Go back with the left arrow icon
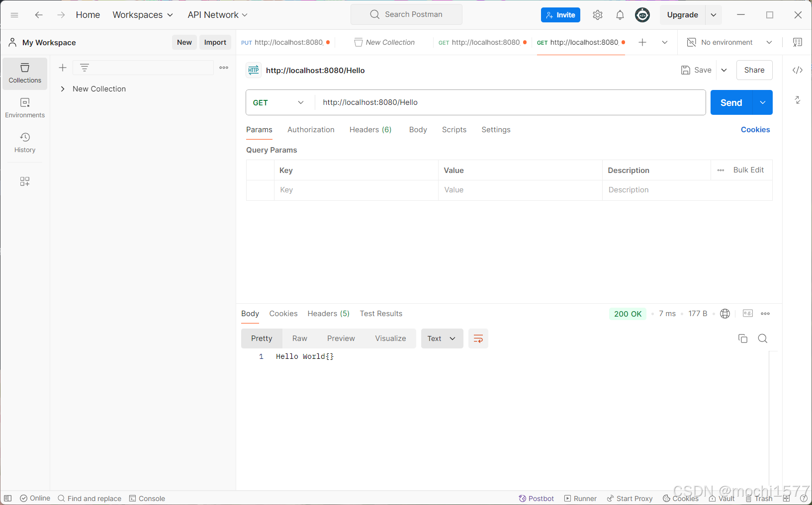Image resolution: width=812 pixels, height=505 pixels. tap(39, 15)
